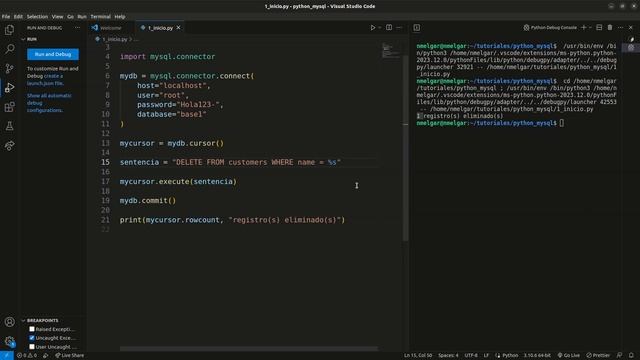Select the 1_inicio.py editor tab
The width and height of the screenshot is (640, 360).
160,28
